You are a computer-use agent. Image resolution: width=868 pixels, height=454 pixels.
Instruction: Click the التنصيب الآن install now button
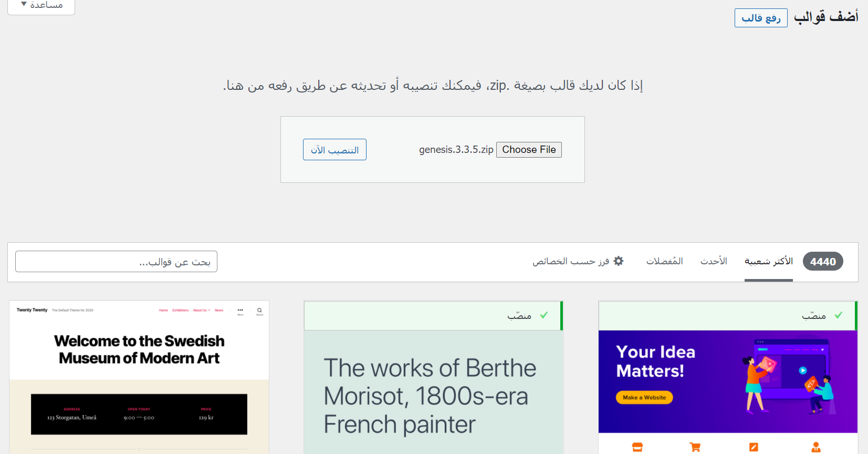pos(334,150)
